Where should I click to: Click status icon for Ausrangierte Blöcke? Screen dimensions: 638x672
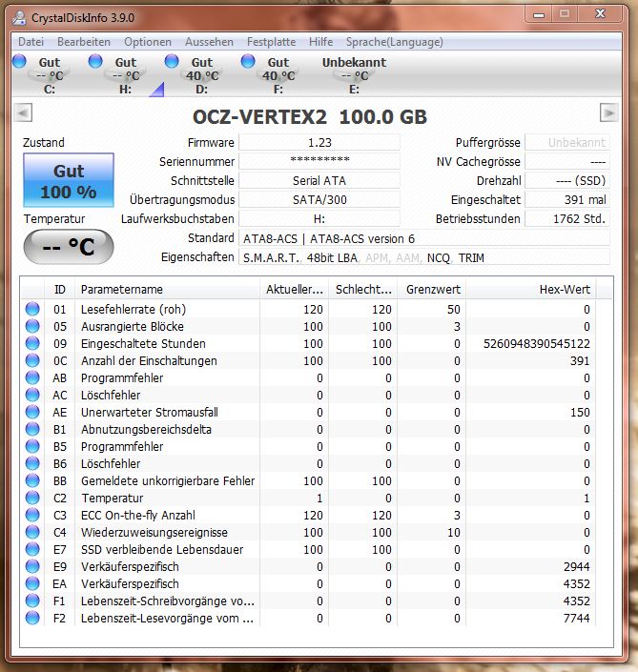[32, 326]
